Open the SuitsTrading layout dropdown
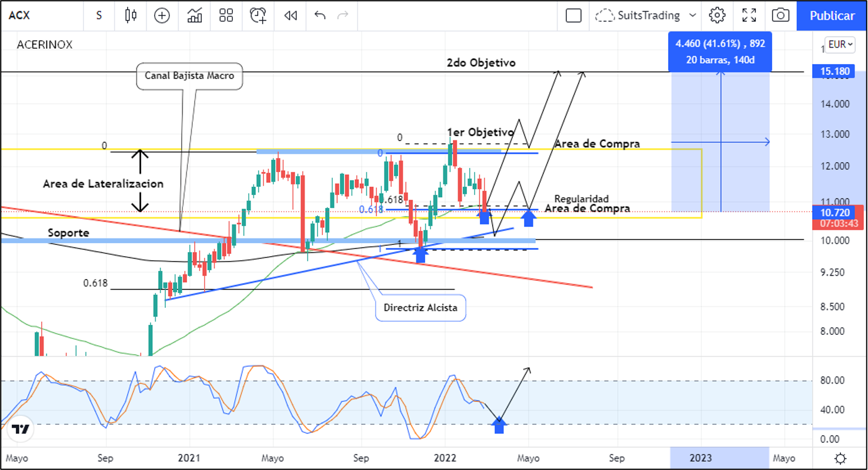The width and height of the screenshot is (868, 470). click(x=647, y=16)
